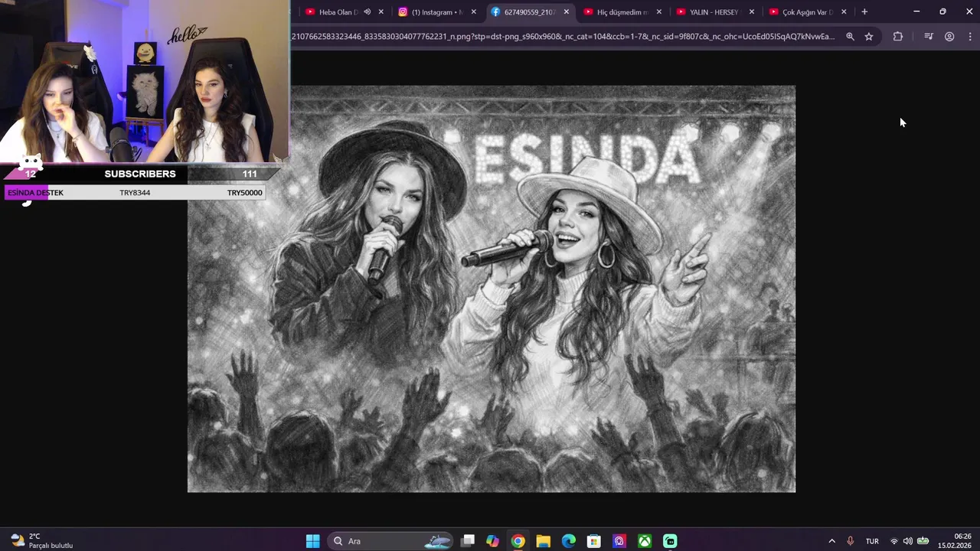Open Google Chrome from the taskbar
The height and width of the screenshot is (551, 980).
pyautogui.click(x=518, y=541)
